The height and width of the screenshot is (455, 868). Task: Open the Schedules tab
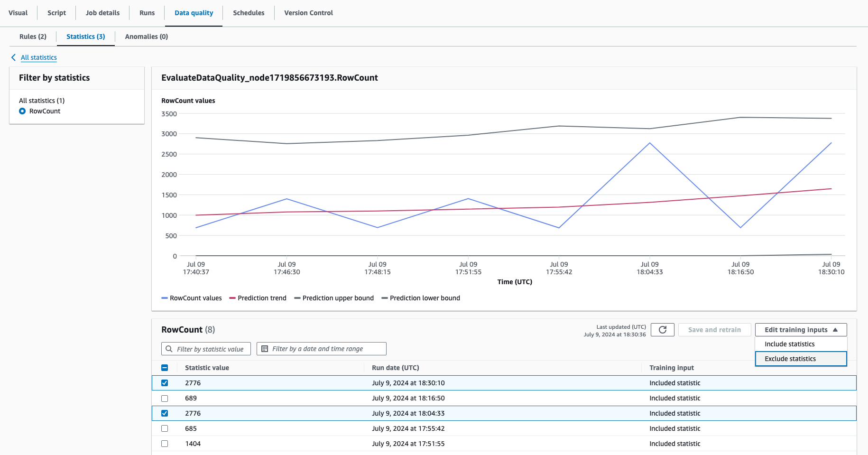tap(249, 13)
